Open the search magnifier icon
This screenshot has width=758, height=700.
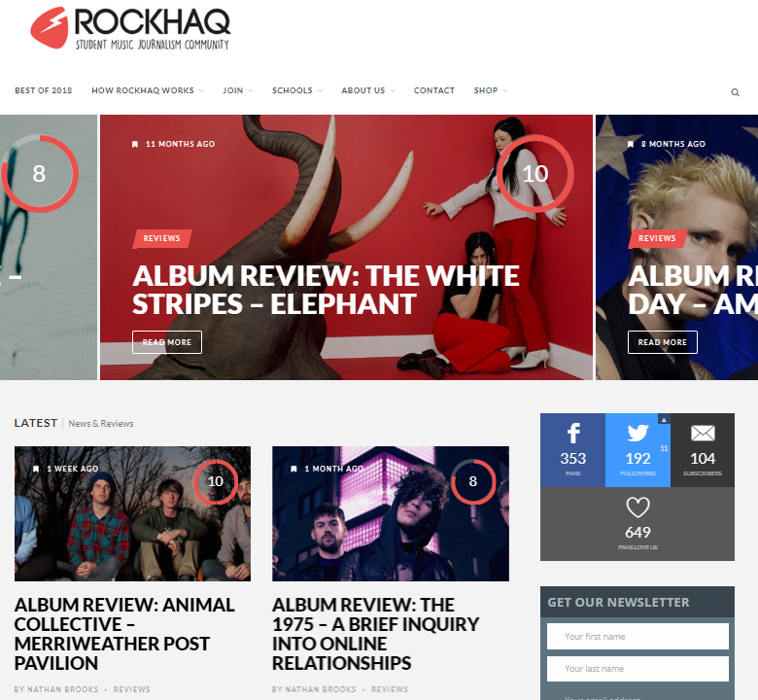(735, 92)
